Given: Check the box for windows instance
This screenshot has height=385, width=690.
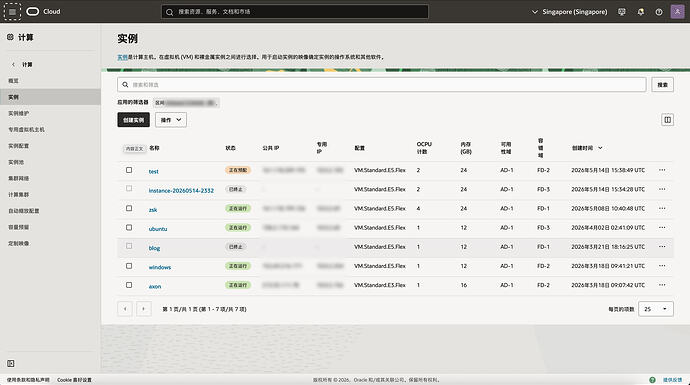Looking at the screenshot, I should pos(129,266).
